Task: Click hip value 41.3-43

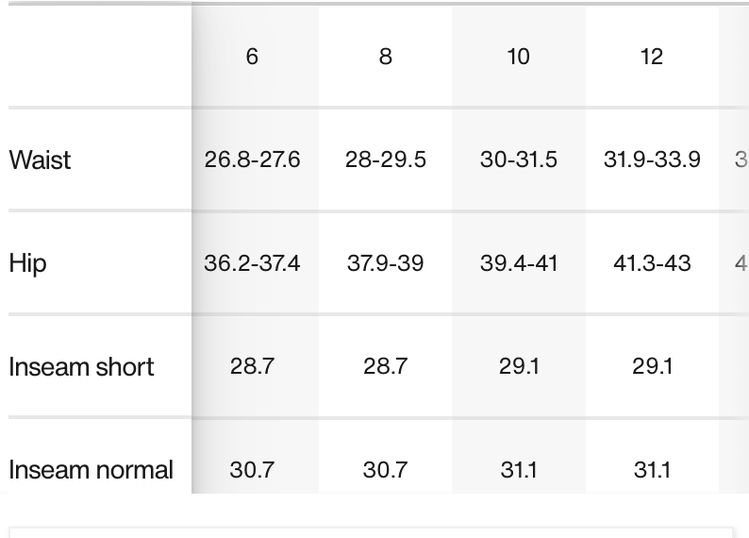Action: coord(651,264)
